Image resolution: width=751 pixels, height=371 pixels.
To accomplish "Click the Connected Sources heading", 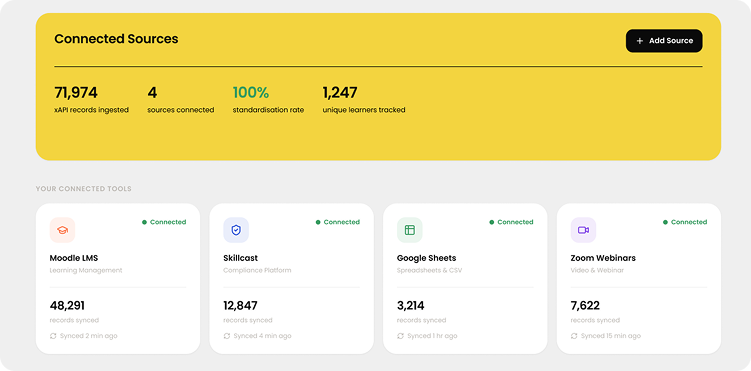I will tap(116, 39).
